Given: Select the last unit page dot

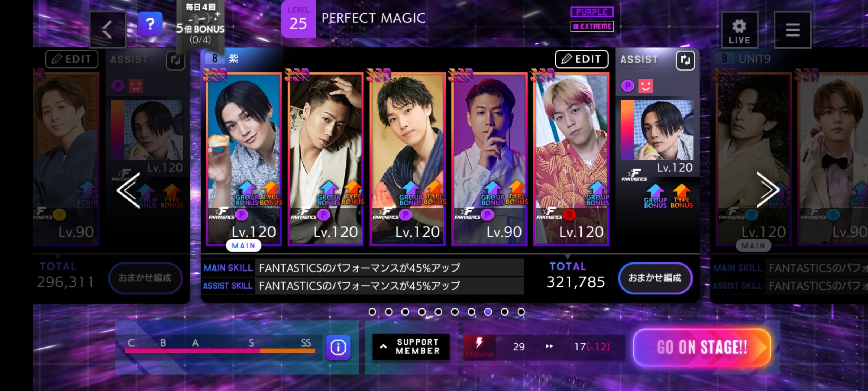Looking at the screenshot, I should 521,312.
